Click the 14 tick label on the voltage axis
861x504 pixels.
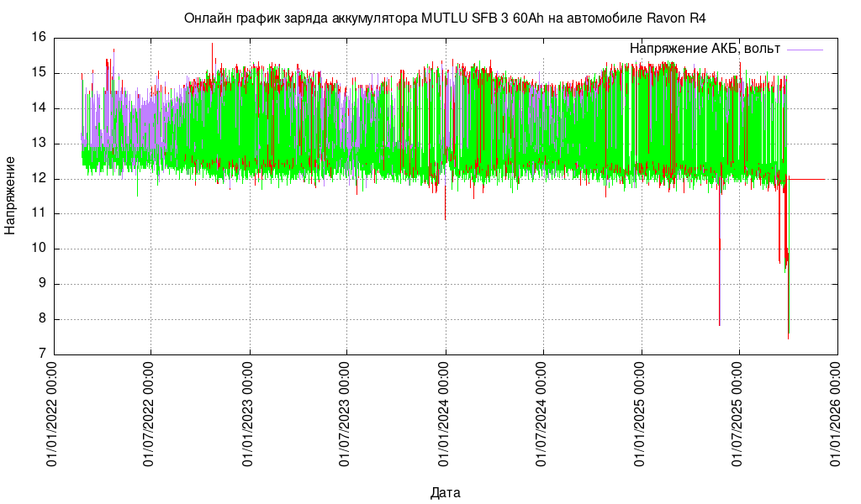(x=39, y=108)
